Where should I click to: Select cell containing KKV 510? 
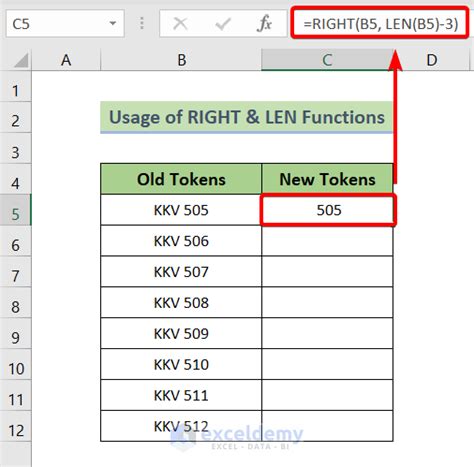181,364
